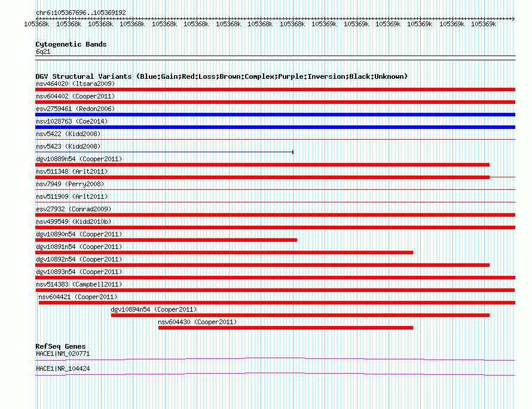This screenshot has height=409, width=532.
Task: Click the red bar under nsv464020
Action: click(x=275, y=90)
